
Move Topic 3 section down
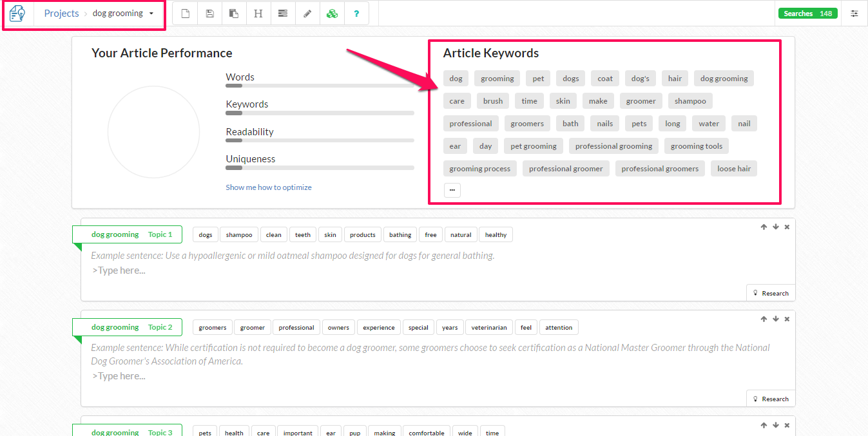(x=776, y=425)
